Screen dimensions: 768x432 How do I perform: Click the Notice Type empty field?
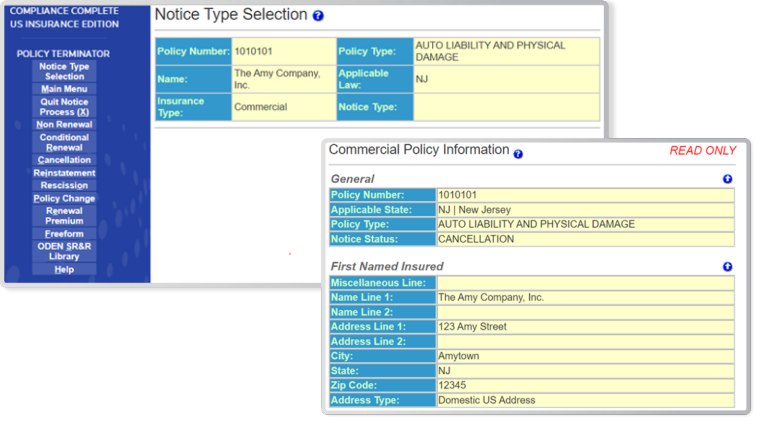[506, 107]
